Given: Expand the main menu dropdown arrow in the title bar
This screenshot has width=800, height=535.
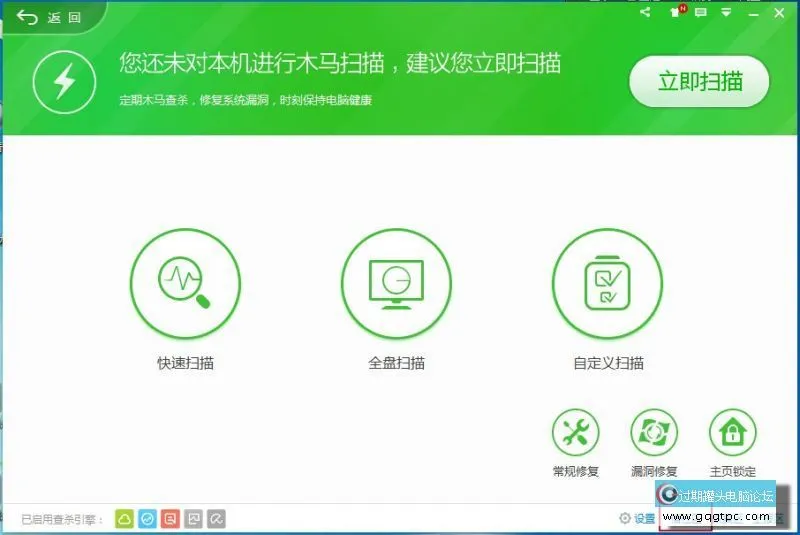Looking at the screenshot, I should (726, 12).
